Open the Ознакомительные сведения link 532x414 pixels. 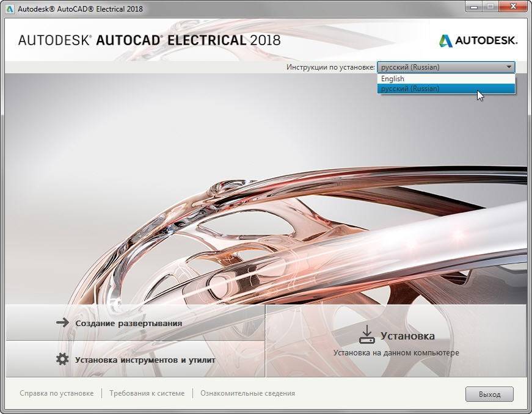click(x=247, y=393)
